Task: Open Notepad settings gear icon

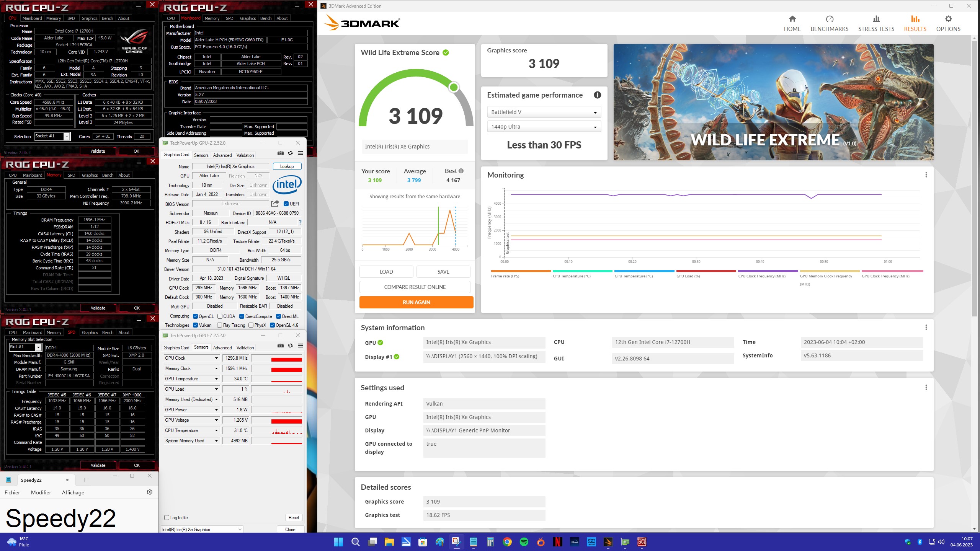Action: (x=150, y=492)
